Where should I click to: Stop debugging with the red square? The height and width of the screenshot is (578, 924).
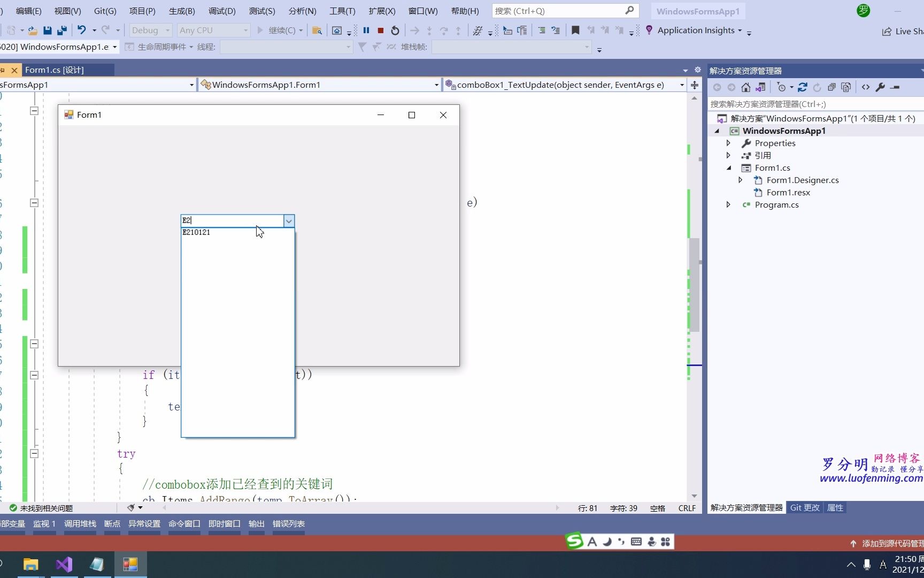pos(381,31)
